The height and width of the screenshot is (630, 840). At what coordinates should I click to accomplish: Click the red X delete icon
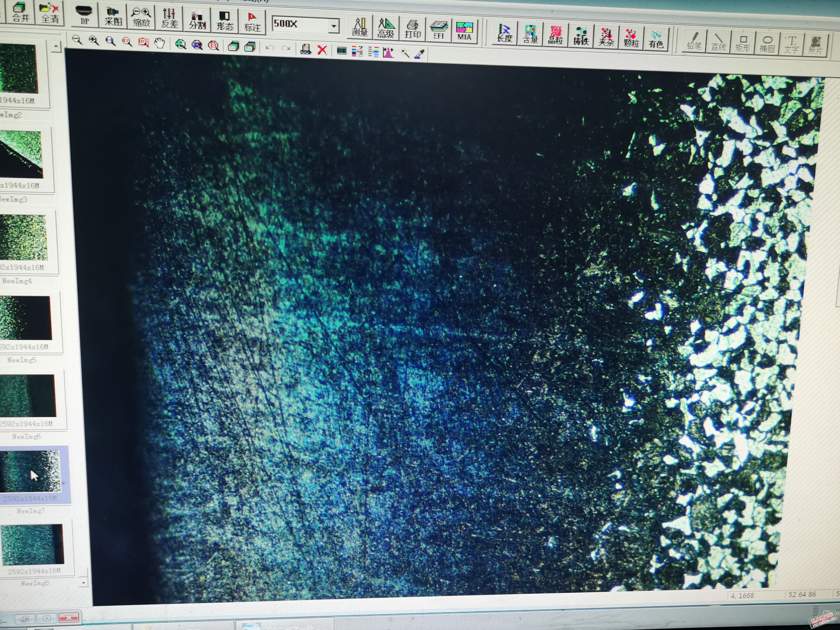[x=322, y=50]
